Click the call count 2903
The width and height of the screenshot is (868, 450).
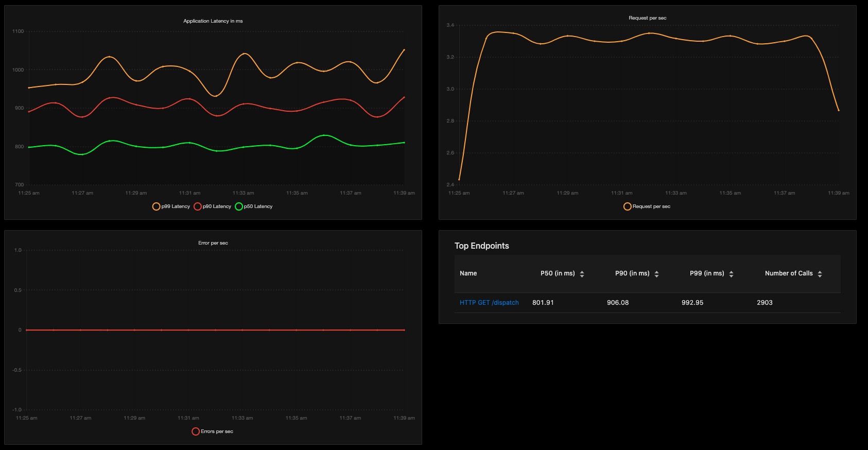765,303
